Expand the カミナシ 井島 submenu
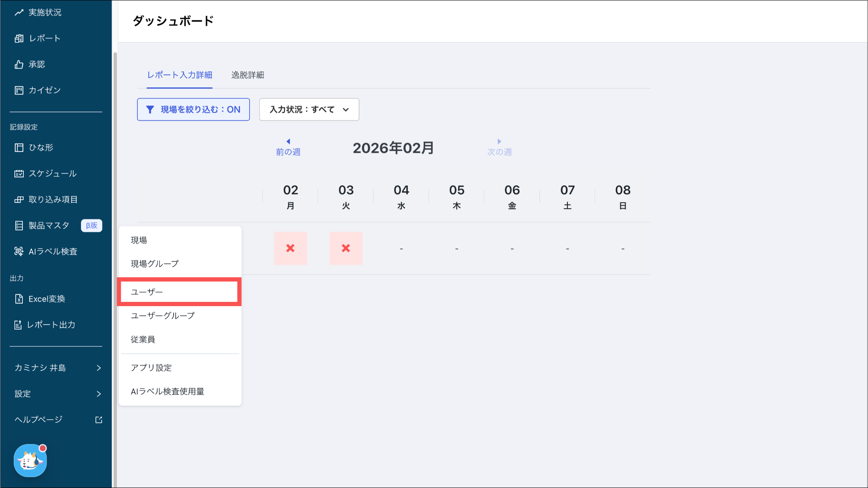 [99, 368]
